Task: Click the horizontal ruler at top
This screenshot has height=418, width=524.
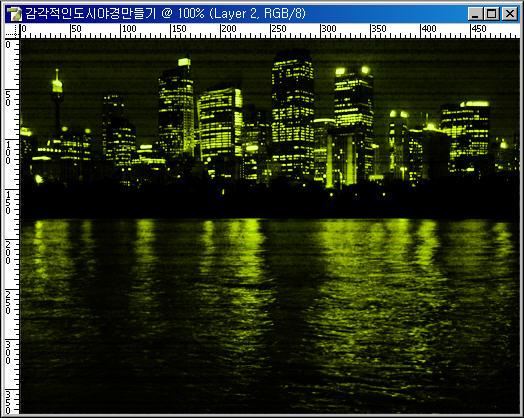Action: click(x=270, y=31)
